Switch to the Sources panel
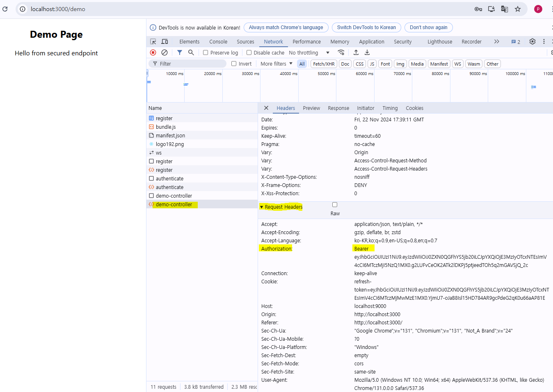 pyautogui.click(x=245, y=42)
